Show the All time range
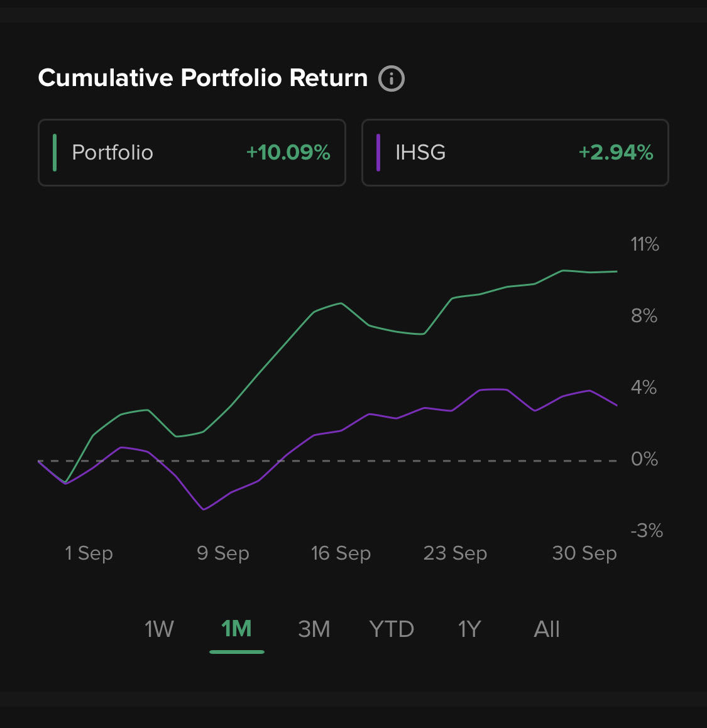Image resolution: width=707 pixels, height=728 pixels. point(546,629)
